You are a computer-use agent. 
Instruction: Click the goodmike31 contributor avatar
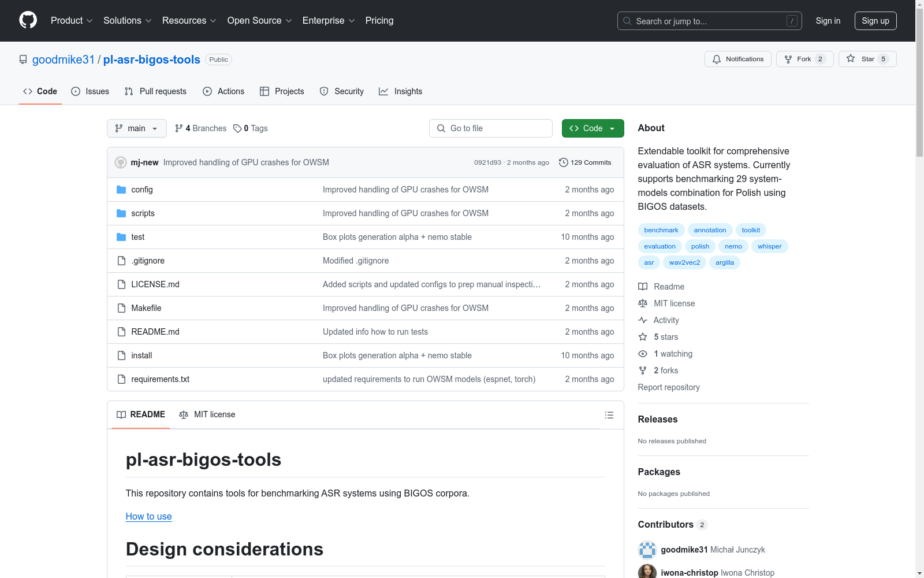coord(647,550)
